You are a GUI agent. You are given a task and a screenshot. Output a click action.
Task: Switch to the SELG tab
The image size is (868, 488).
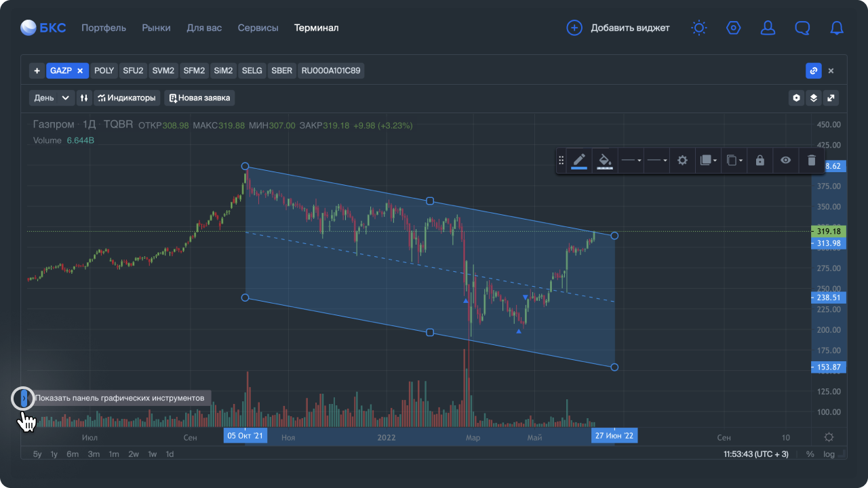(x=252, y=70)
